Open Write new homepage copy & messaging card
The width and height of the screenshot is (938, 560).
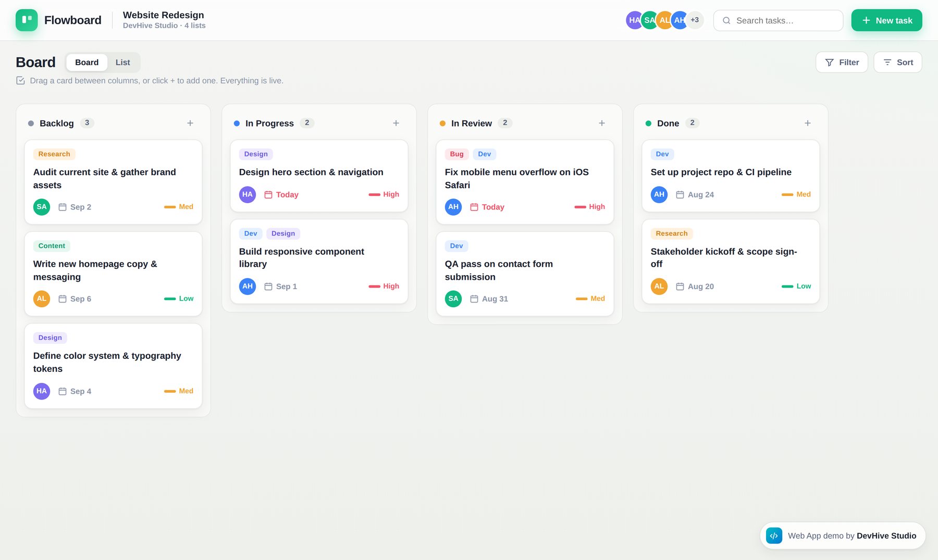113,273
